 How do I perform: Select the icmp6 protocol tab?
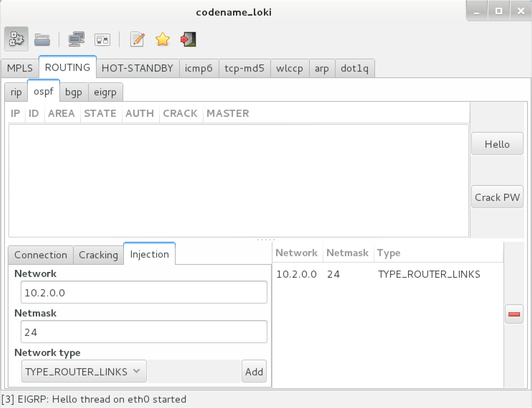[x=199, y=68]
